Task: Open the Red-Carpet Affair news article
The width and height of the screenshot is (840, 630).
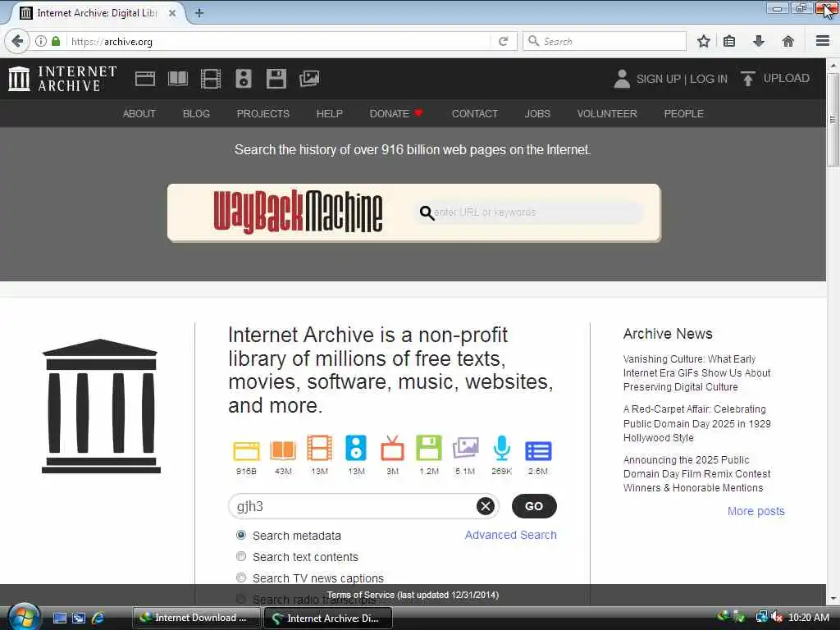Action: pos(696,423)
